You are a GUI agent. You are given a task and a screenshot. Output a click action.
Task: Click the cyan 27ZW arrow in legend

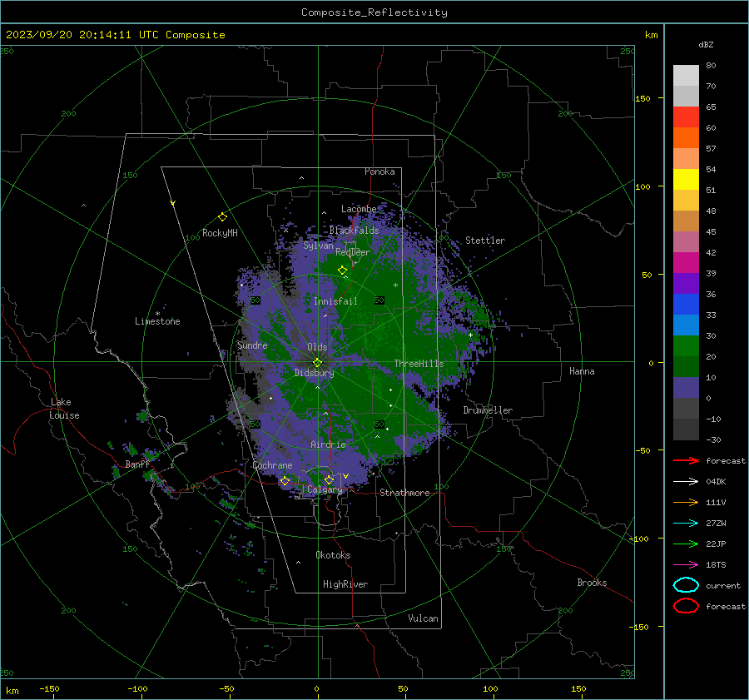686,524
